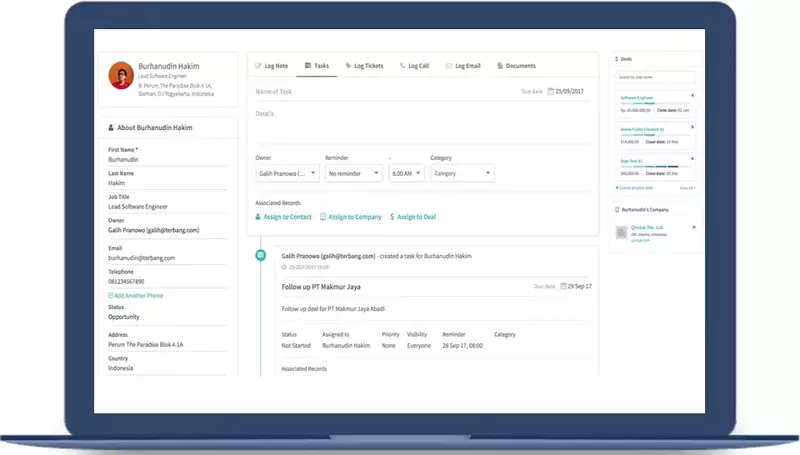Click the Assign to Deal link

click(414, 217)
